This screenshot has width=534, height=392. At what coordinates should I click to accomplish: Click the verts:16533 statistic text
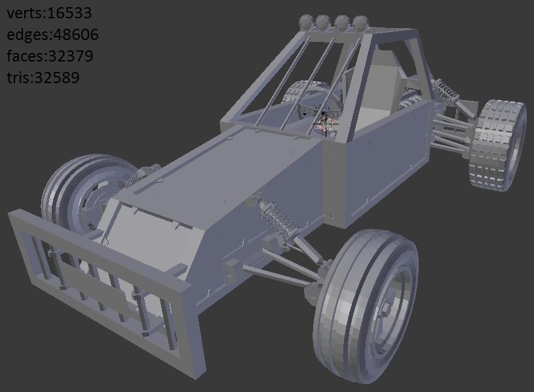click(50, 13)
